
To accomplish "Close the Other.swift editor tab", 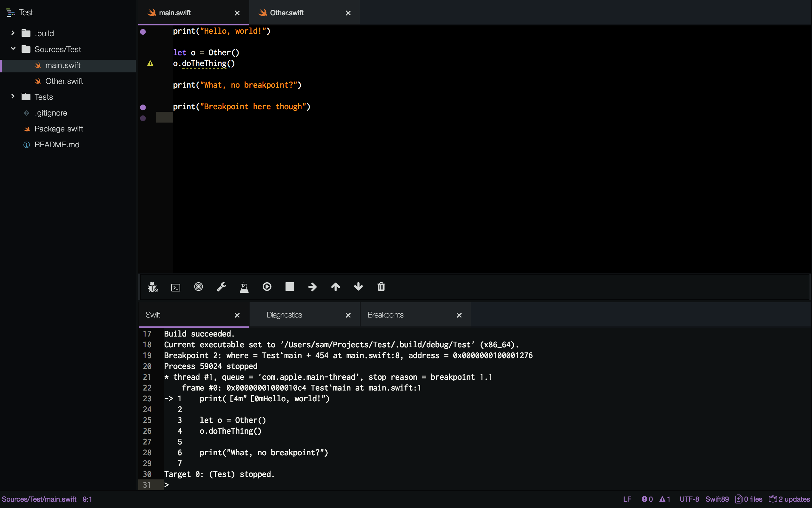I will coord(348,13).
